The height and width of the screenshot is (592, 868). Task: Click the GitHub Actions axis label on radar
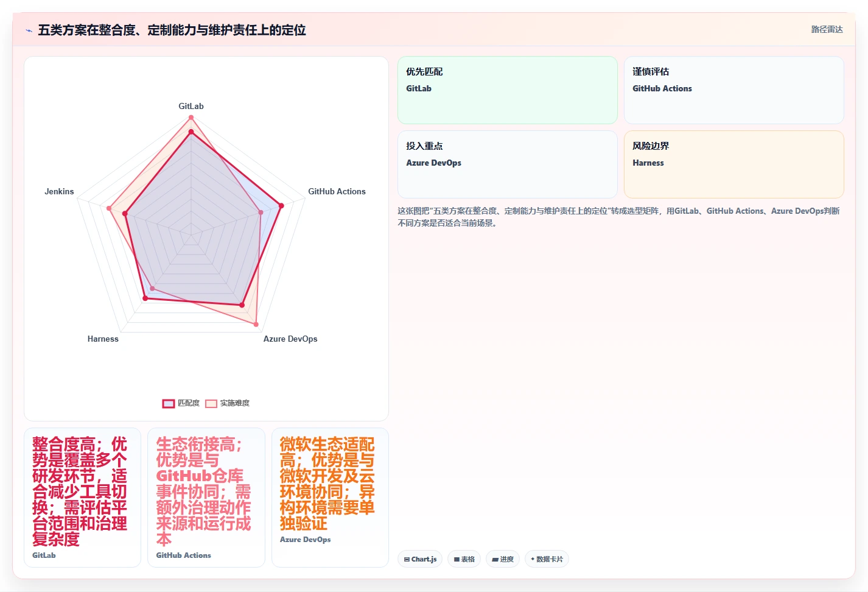click(337, 191)
